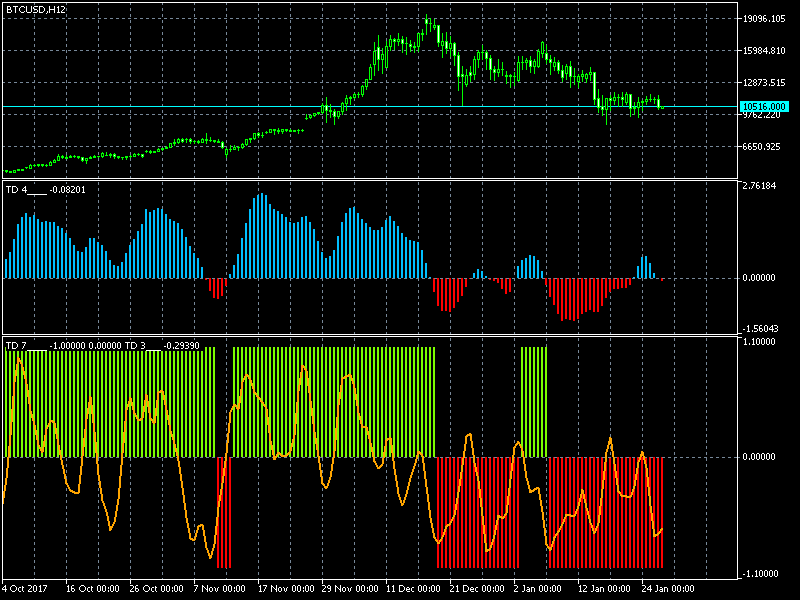Select the 4 Oct 2017 date label
This screenshot has height=600, width=800.
click(27, 589)
